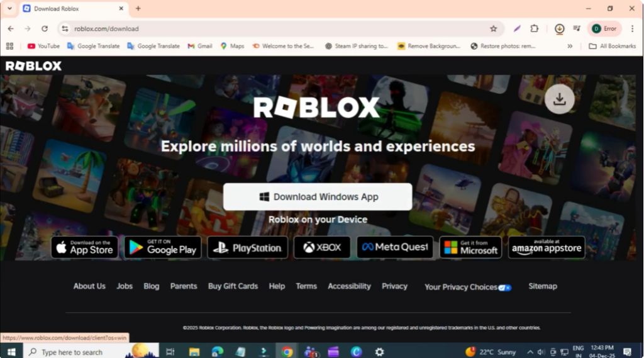Open the profile button showing Error

click(x=604, y=29)
